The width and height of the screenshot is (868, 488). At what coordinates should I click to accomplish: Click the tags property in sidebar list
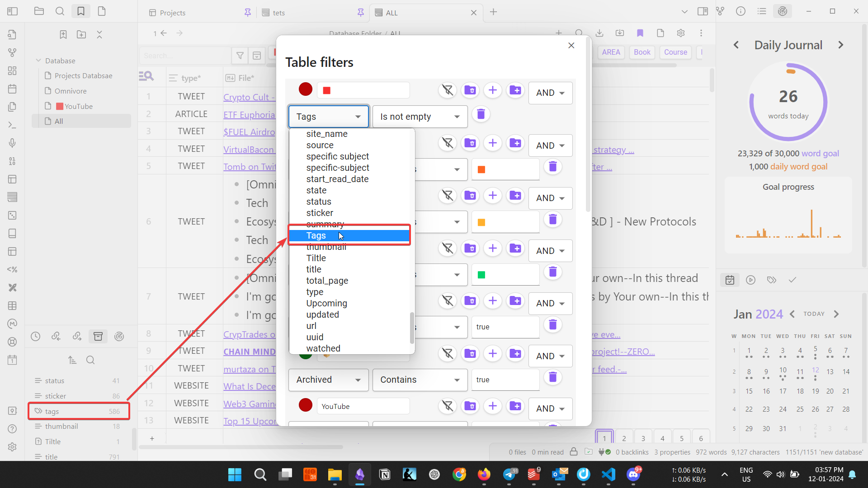52,411
